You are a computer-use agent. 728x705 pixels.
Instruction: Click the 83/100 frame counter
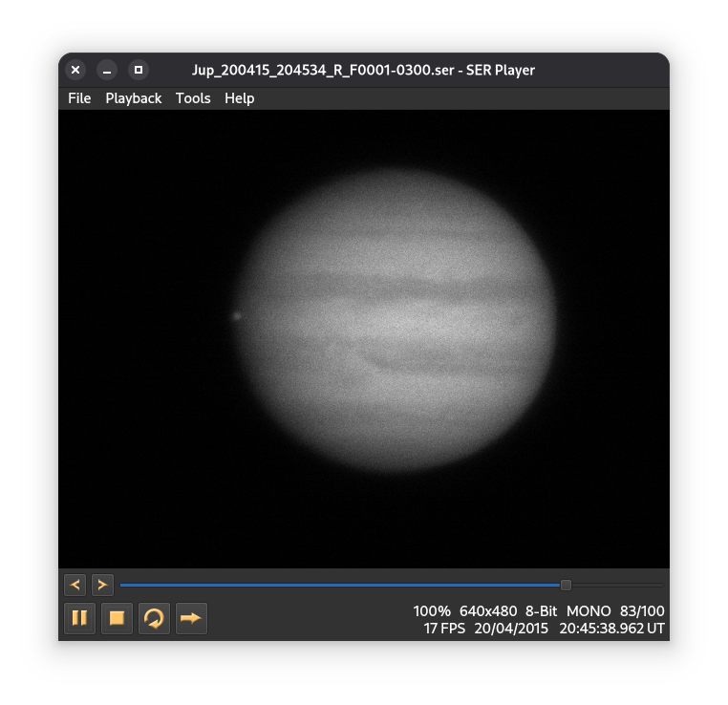tap(642, 610)
